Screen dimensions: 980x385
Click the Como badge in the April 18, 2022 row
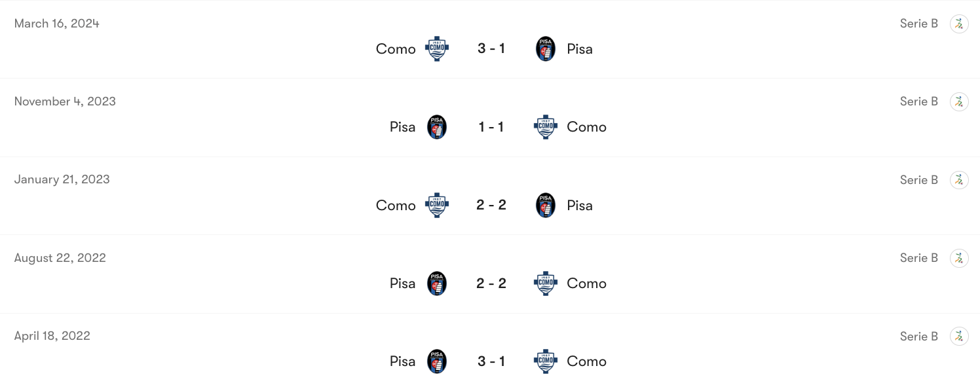click(x=545, y=361)
